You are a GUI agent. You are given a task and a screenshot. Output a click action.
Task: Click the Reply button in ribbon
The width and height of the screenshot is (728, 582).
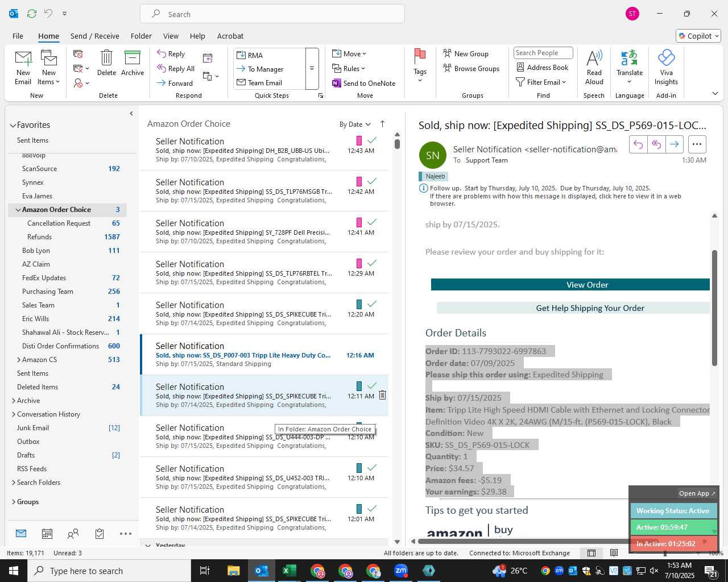[x=171, y=53]
